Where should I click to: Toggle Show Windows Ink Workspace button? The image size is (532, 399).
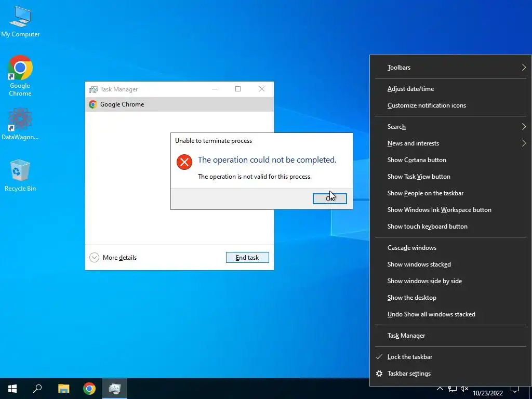pos(450,210)
